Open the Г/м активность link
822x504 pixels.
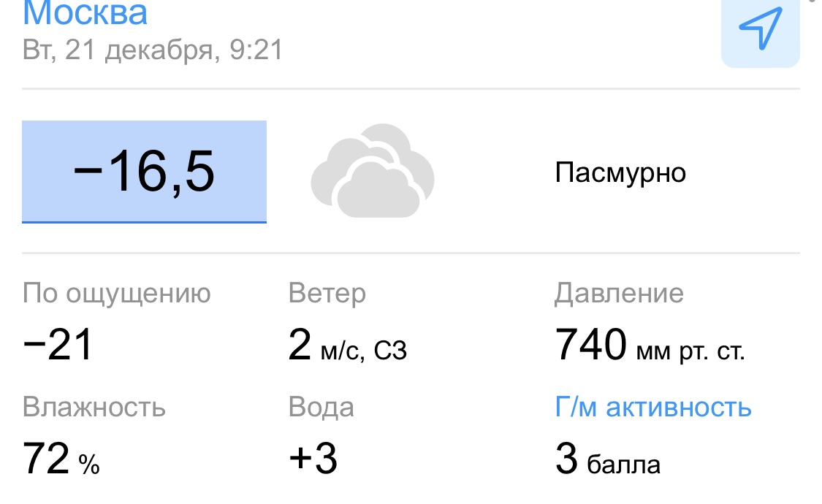point(653,407)
